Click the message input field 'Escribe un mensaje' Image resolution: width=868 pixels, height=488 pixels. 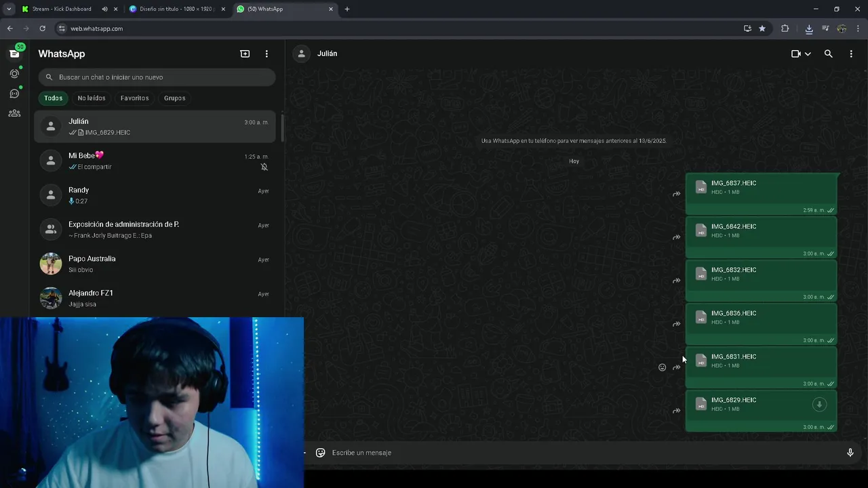coord(583,453)
